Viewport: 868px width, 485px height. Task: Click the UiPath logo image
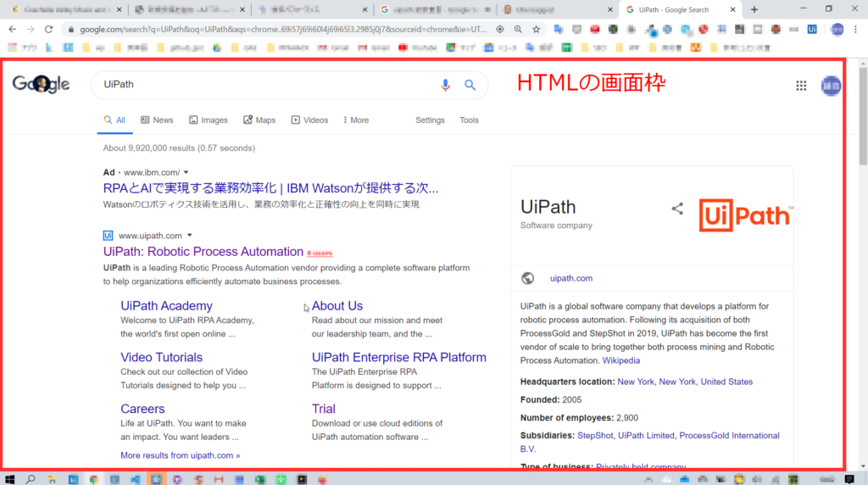746,215
